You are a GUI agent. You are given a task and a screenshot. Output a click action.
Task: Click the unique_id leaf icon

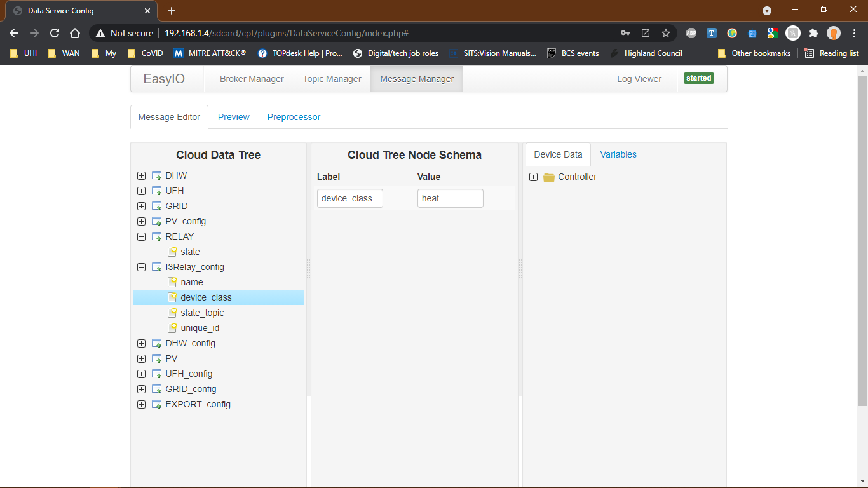(x=172, y=327)
